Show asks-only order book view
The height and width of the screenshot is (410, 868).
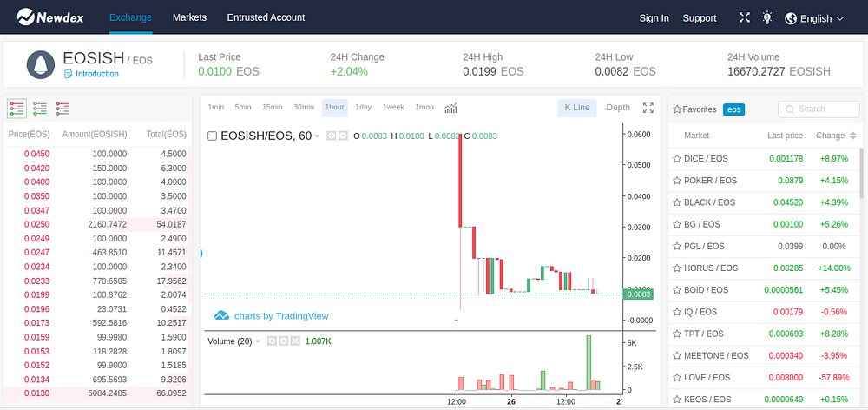click(62, 109)
